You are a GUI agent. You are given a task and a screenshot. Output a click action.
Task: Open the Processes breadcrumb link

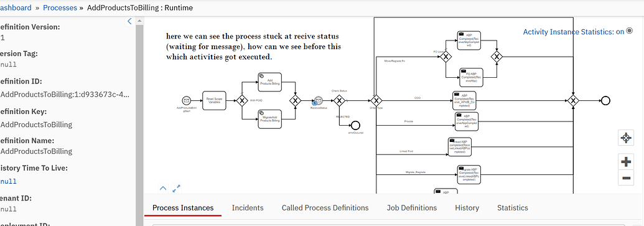click(x=60, y=7)
